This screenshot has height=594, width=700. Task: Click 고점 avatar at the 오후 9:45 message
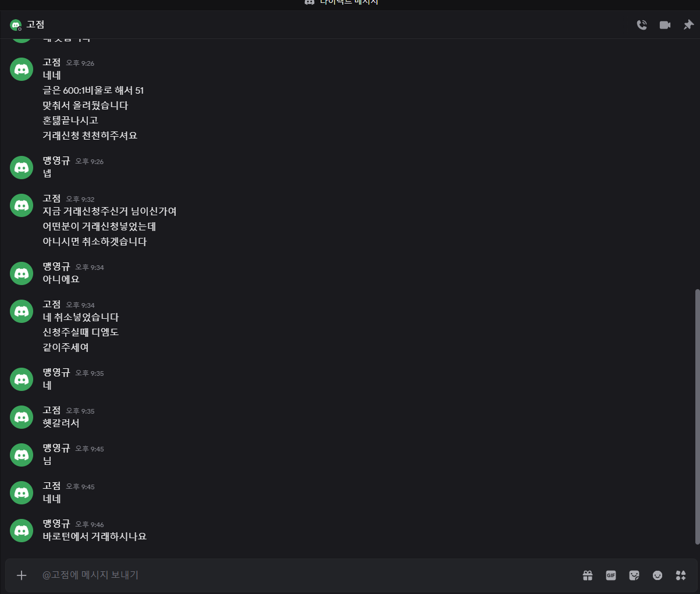click(x=22, y=493)
